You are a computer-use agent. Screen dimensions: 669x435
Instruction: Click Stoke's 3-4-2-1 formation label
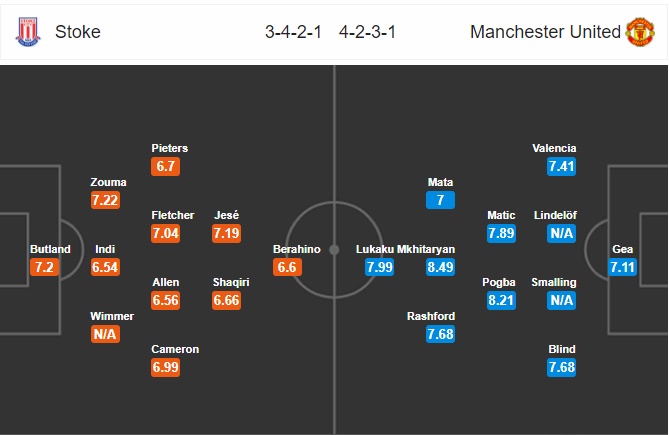click(293, 32)
